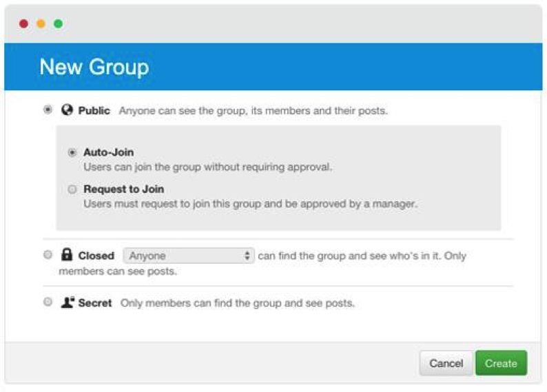Click the yellow minimize window dot
The image size is (547, 392).
tap(41, 23)
